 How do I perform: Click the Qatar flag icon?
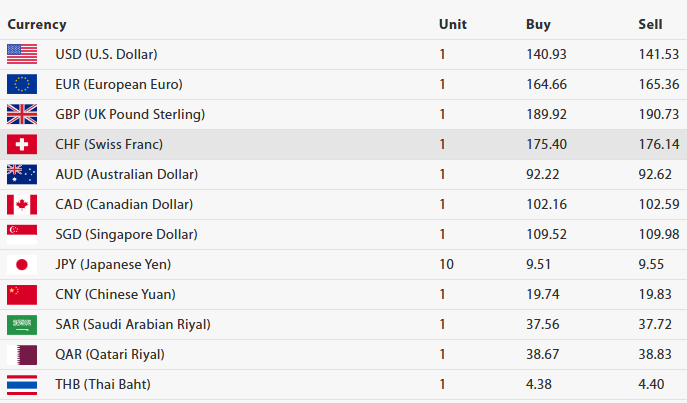click(22, 354)
